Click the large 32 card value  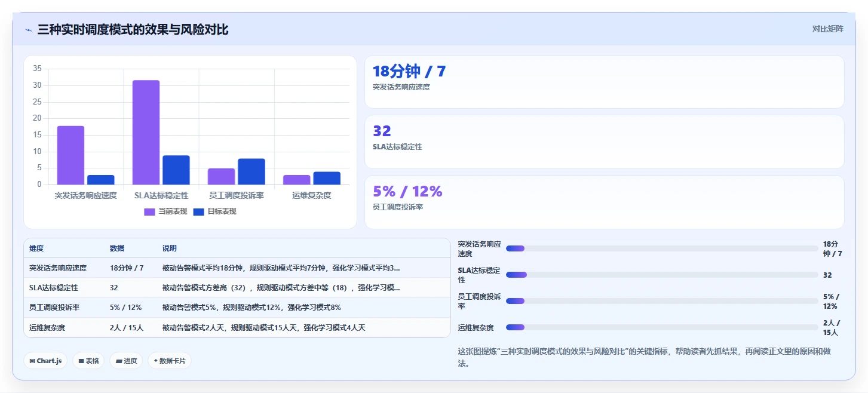(382, 131)
